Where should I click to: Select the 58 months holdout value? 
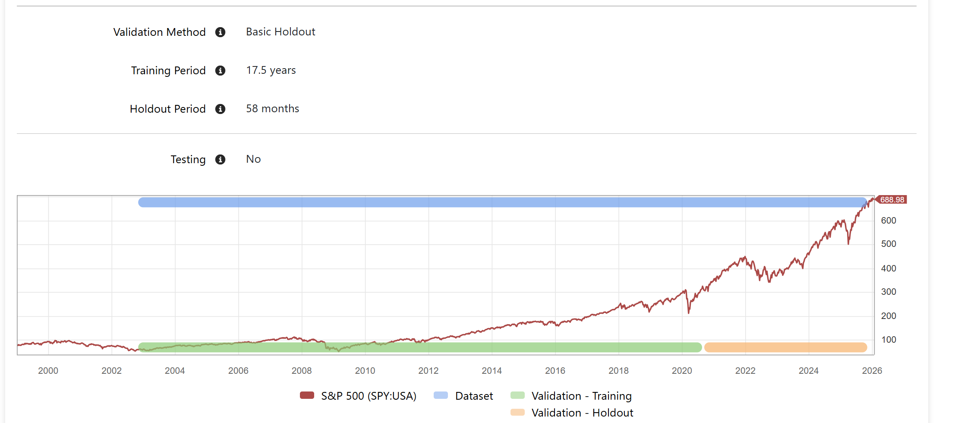click(x=272, y=109)
